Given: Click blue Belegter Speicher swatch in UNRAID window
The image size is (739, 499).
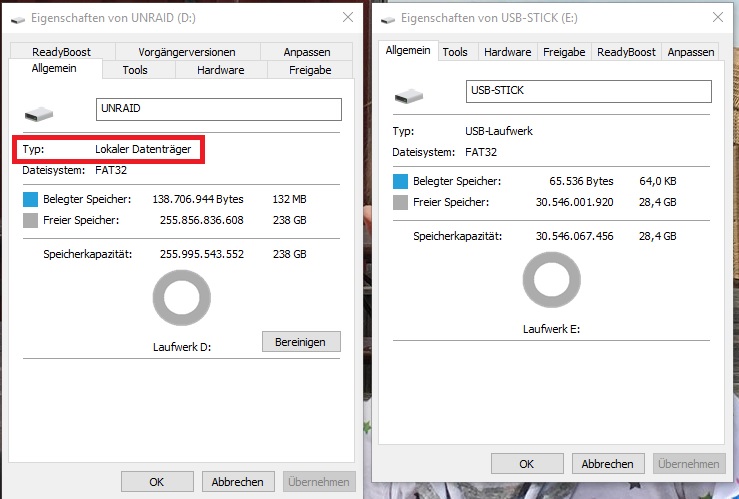Looking at the screenshot, I should click(x=30, y=199).
